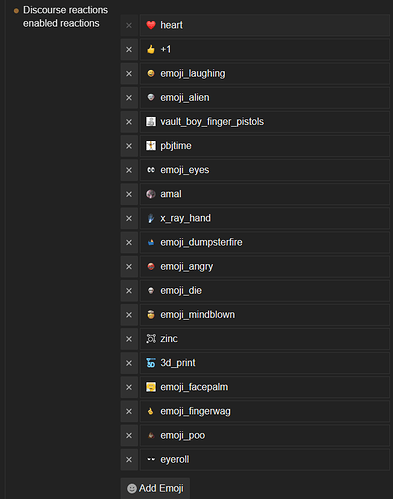Click the Discourse reactions enabled reactions label
This screenshot has width=393, height=499.
click(x=65, y=17)
